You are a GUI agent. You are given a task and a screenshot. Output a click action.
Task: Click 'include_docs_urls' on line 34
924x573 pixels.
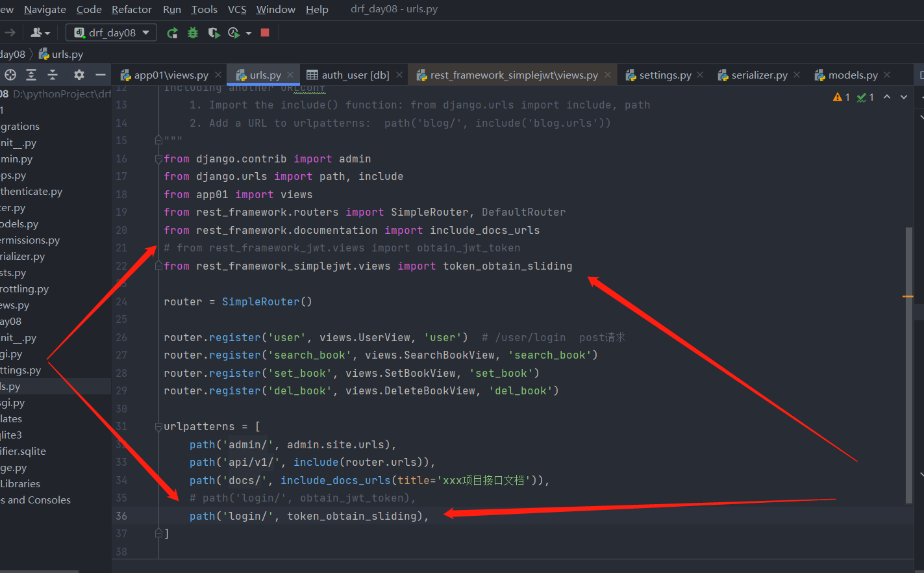[x=336, y=480]
